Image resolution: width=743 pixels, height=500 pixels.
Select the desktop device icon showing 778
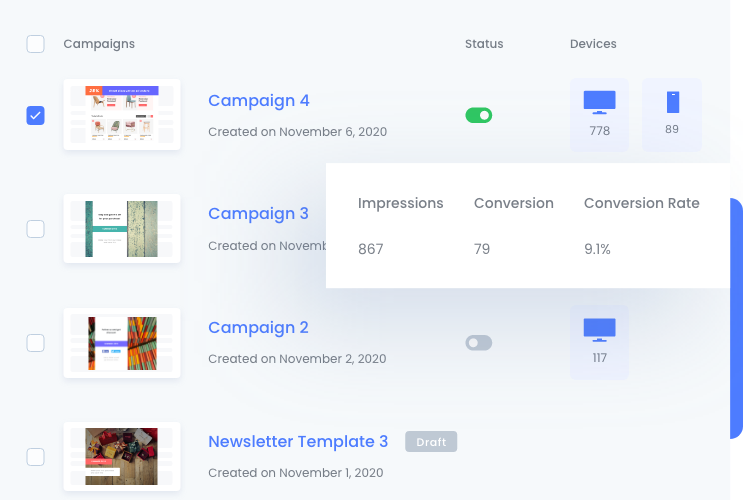click(599, 115)
